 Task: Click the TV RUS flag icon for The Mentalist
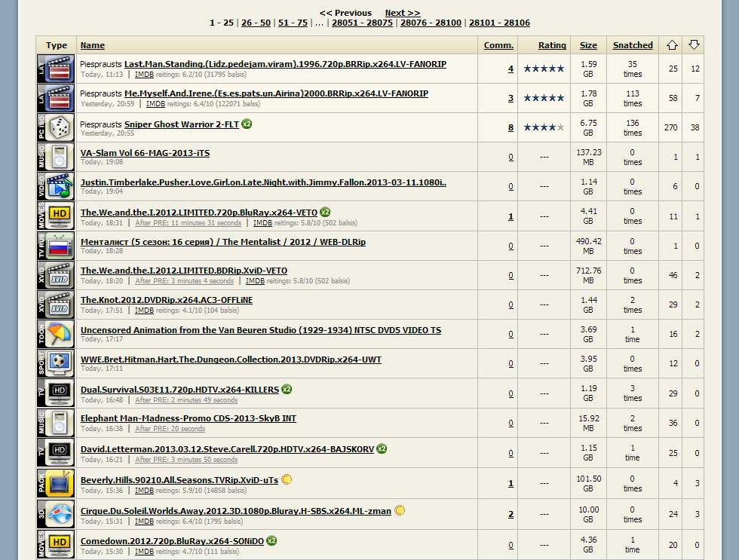point(56,246)
